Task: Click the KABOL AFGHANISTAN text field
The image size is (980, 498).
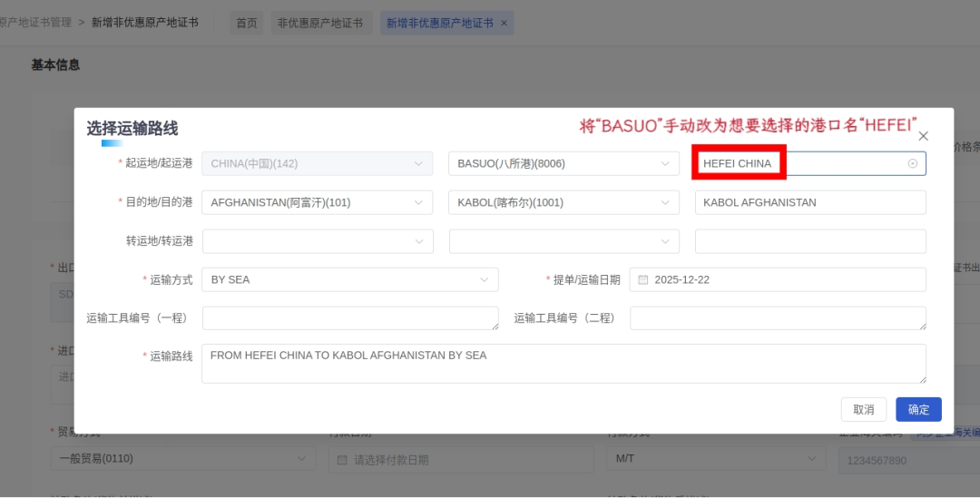Action: point(810,202)
